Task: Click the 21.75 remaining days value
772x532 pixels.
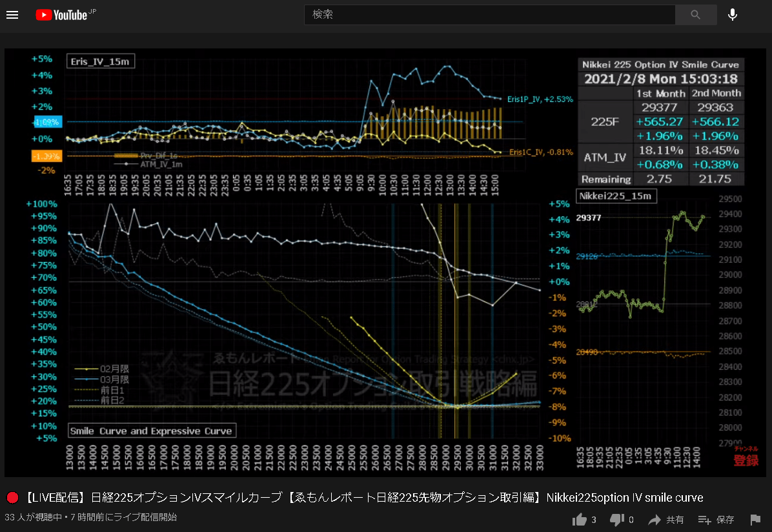Action: 715,179
